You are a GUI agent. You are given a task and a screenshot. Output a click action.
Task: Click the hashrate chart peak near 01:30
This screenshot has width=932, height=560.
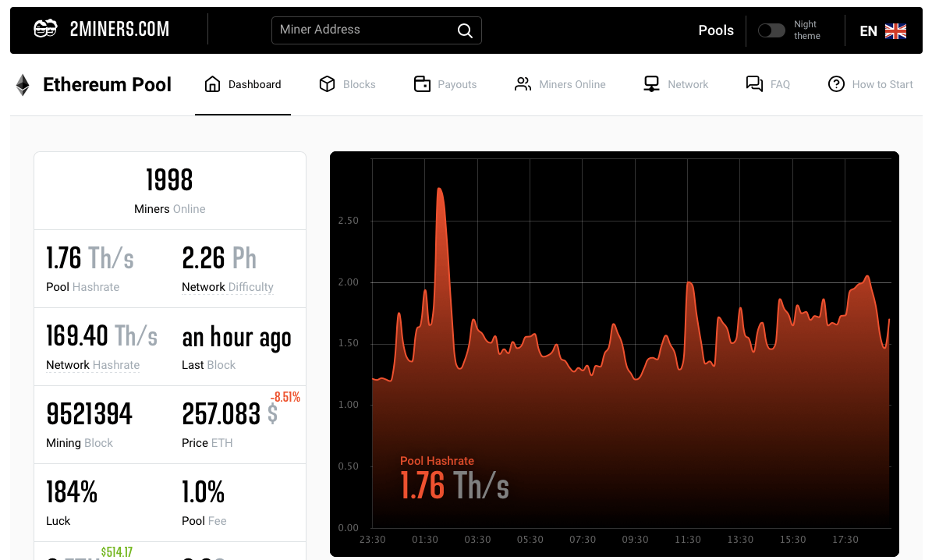[x=440, y=190]
